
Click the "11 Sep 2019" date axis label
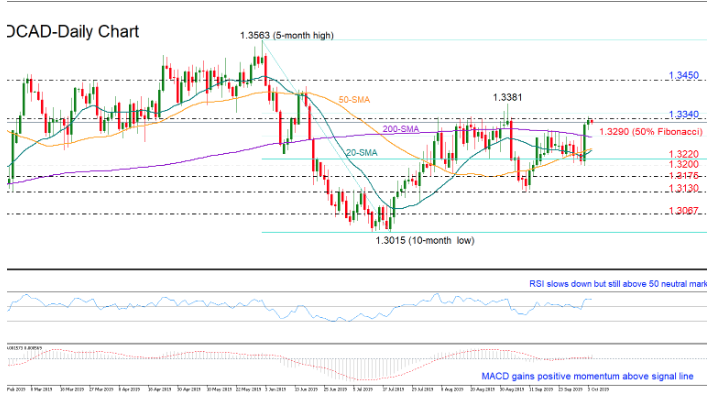(540, 389)
